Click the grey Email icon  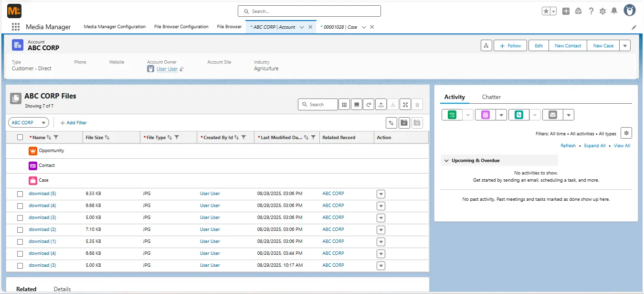click(x=552, y=115)
